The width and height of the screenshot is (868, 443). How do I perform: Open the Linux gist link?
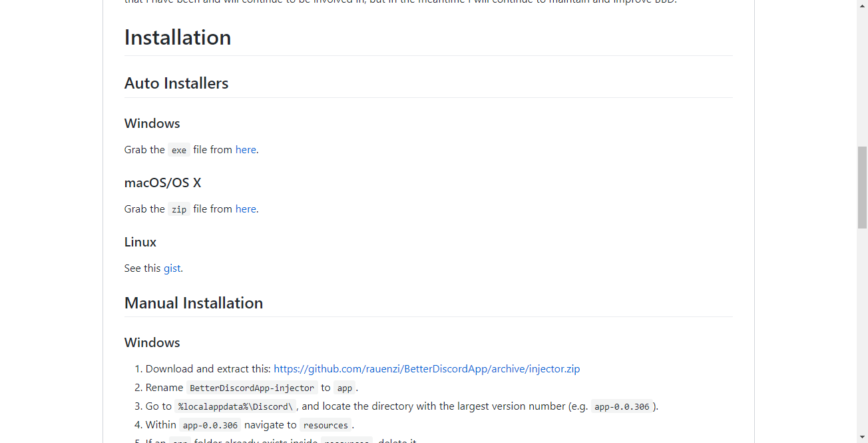coord(172,268)
